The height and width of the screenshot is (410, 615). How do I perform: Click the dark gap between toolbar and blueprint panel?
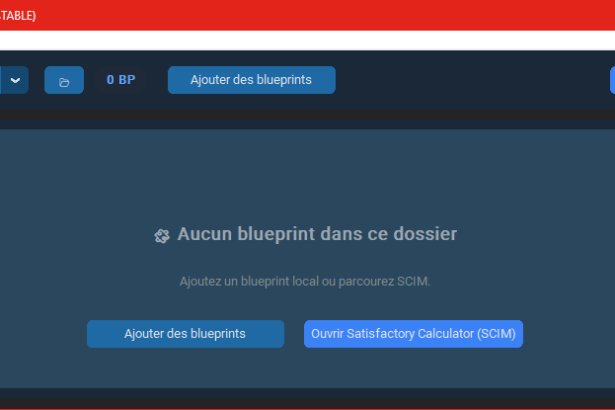tap(300, 118)
